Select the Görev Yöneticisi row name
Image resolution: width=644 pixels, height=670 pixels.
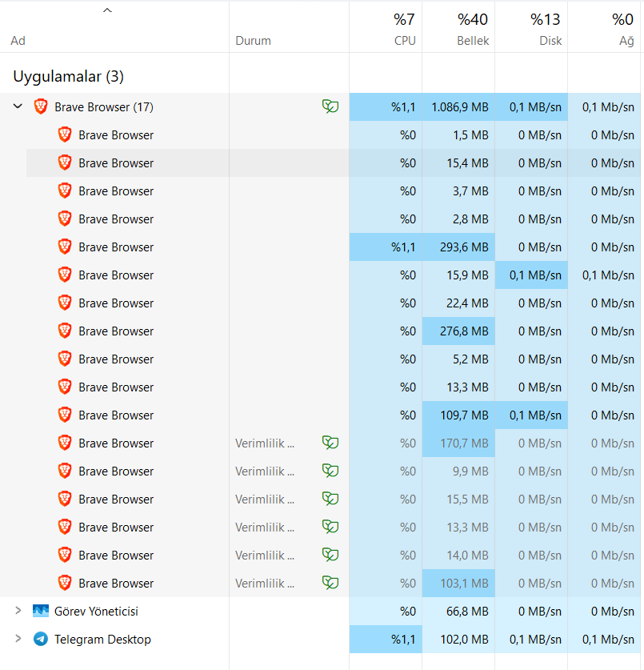click(x=96, y=612)
